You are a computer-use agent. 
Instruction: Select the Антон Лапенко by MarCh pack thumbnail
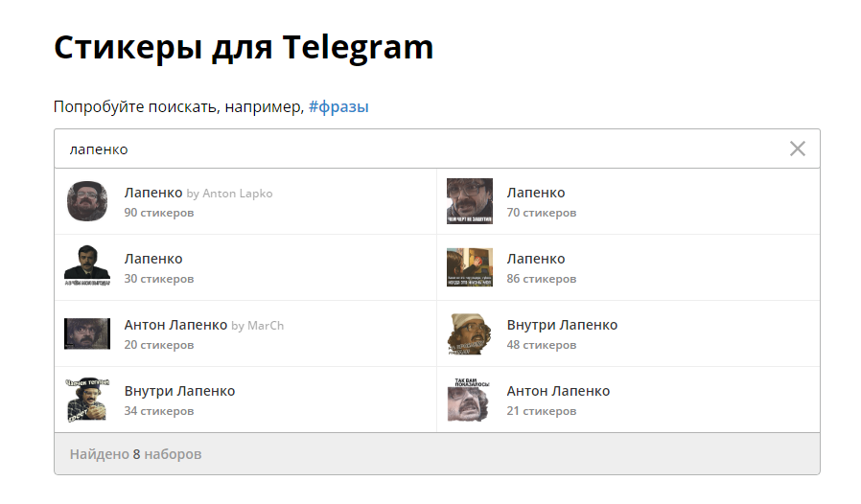point(86,333)
